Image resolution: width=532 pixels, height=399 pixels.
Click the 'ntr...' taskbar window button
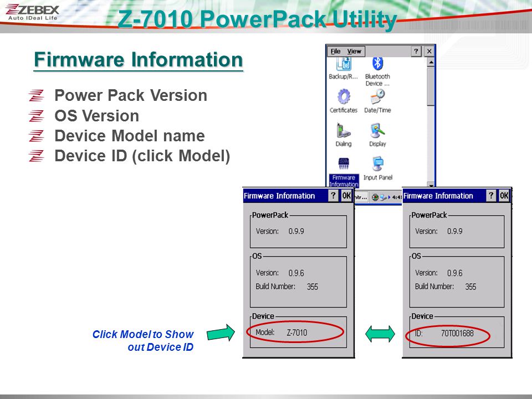pyautogui.click(x=361, y=197)
